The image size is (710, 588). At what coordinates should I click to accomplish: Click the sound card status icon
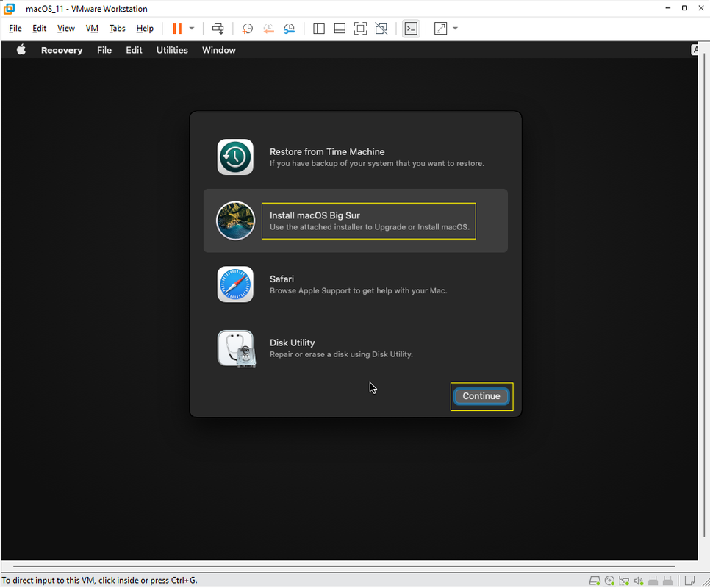pyautogui.click(x=639, y=581)
